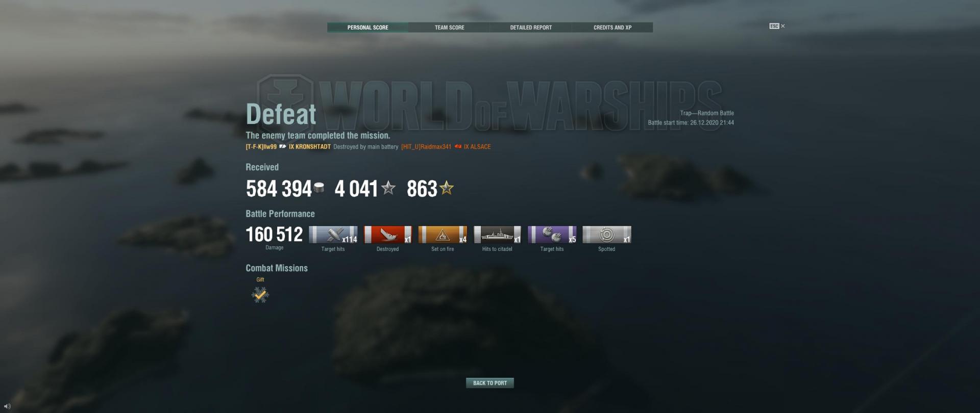Click the Back to Port button
980x413 pixels.
(490, 383)
